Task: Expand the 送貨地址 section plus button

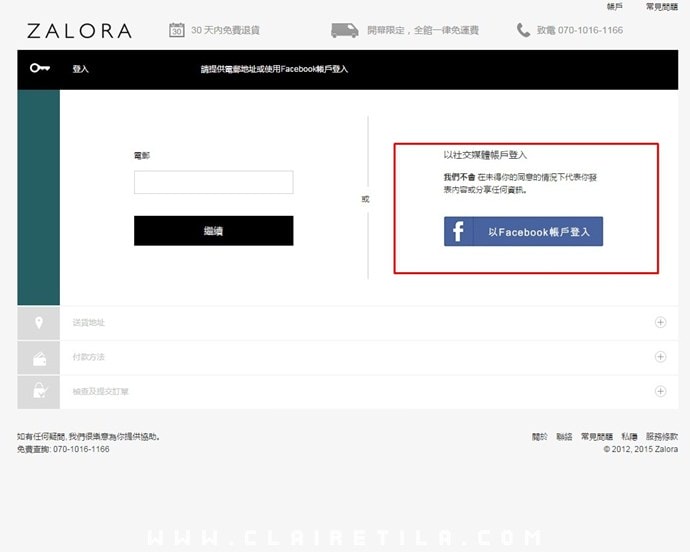Action: pyautogui.click(x=660, y=322)
